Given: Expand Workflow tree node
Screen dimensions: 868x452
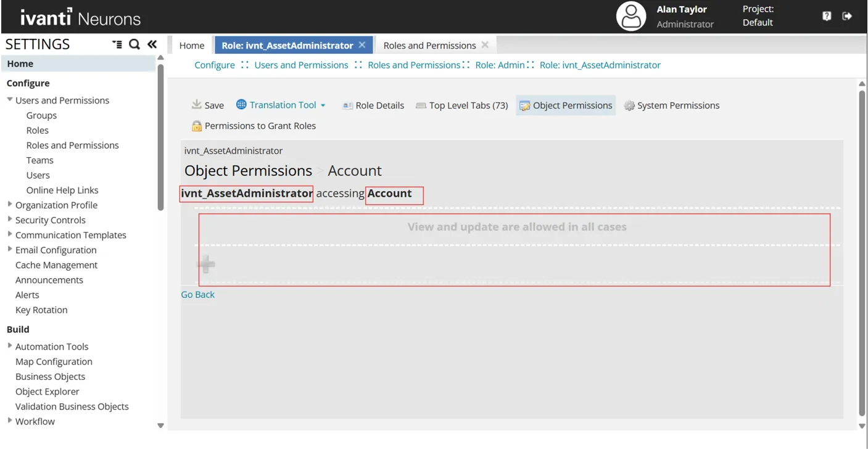Looking at the screenshot, I should tap(10, 421).
